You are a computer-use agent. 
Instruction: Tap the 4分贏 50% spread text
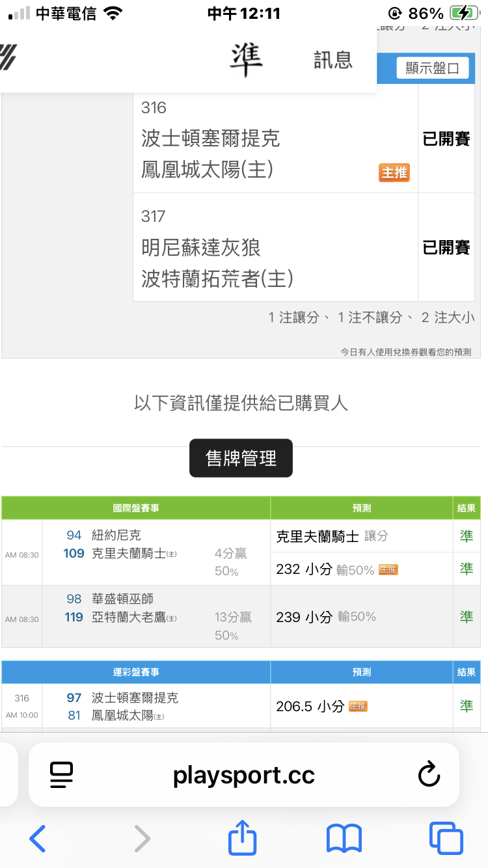click(x=231, y=562)
